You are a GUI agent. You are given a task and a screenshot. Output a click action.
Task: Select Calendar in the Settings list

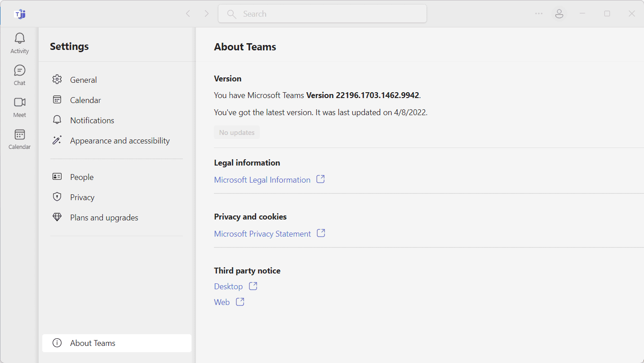coord(117,100)
